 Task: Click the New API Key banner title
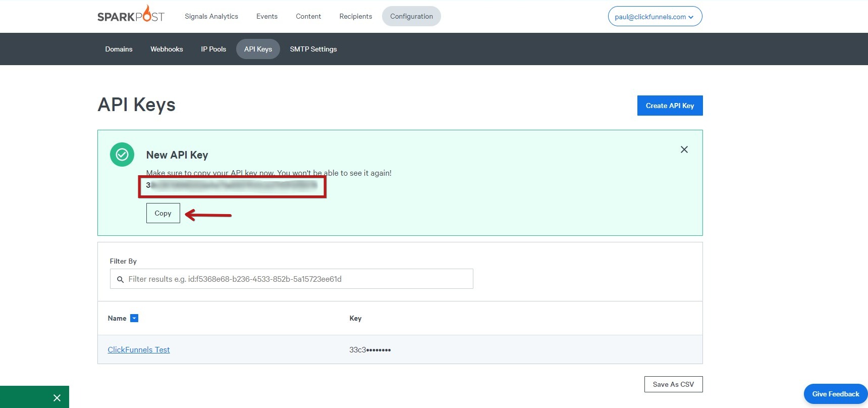point(177,155)
